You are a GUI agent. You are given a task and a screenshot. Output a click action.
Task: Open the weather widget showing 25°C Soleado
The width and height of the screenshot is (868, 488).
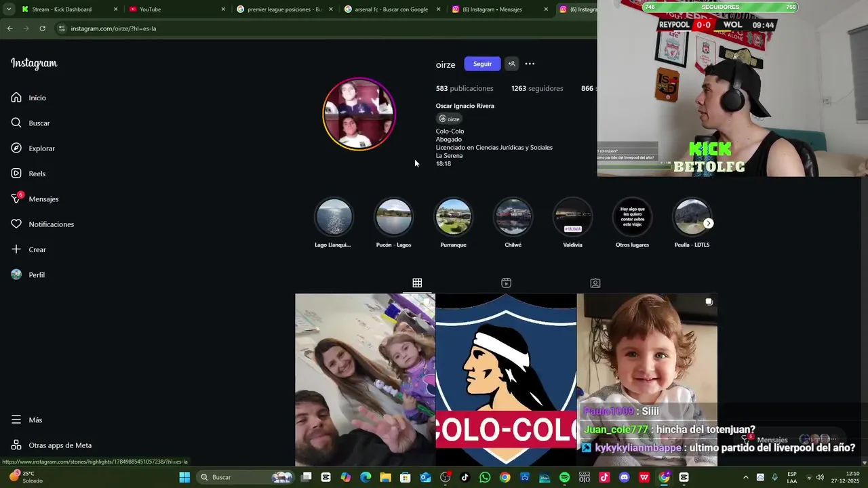(x=26, y=477)
